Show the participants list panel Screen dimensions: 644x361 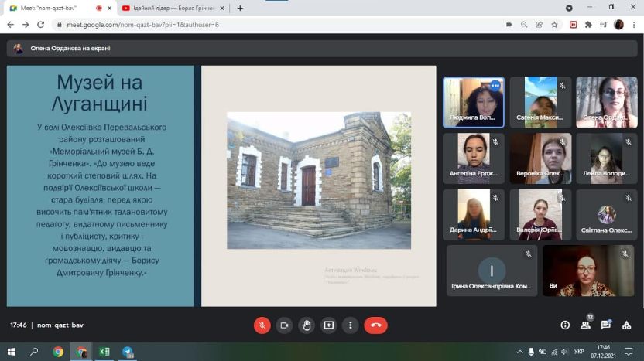click(585, 325)
